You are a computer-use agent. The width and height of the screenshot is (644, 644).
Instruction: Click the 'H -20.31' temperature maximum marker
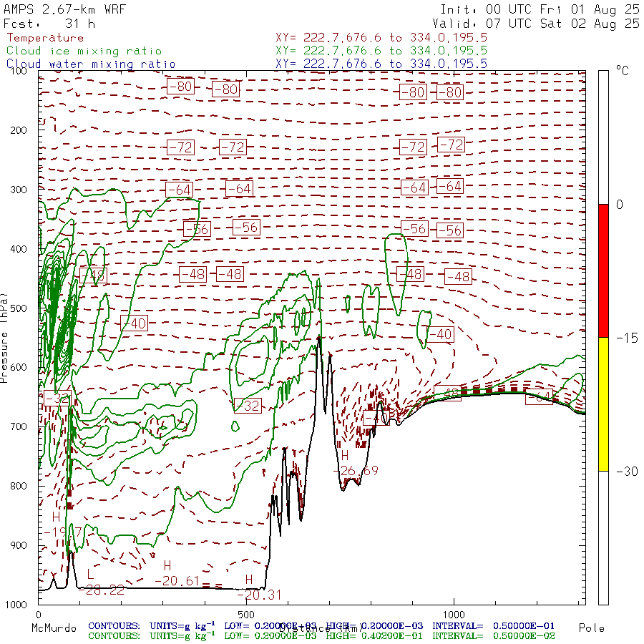click(260, 587)
